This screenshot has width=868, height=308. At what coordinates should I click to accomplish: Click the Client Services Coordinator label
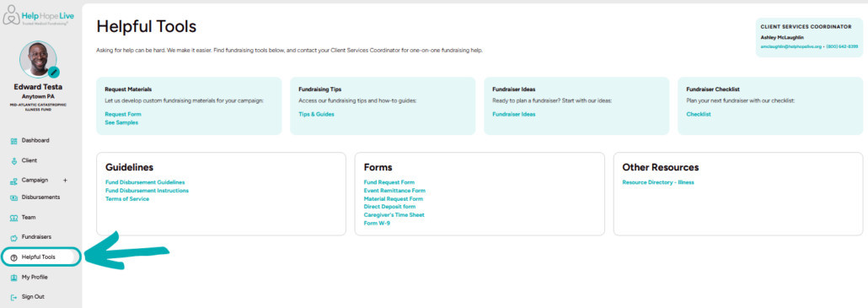(806, 26)
